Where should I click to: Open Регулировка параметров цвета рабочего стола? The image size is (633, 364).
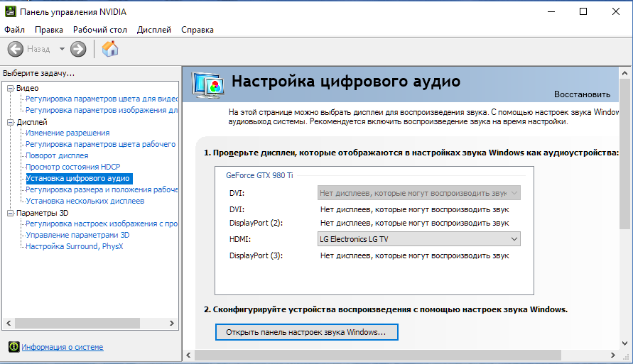(x=100, y=144)
